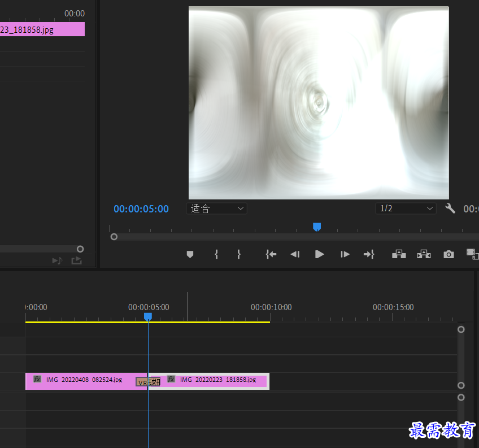
Task: Go to Out point button
Action: (x=369, y=254)
